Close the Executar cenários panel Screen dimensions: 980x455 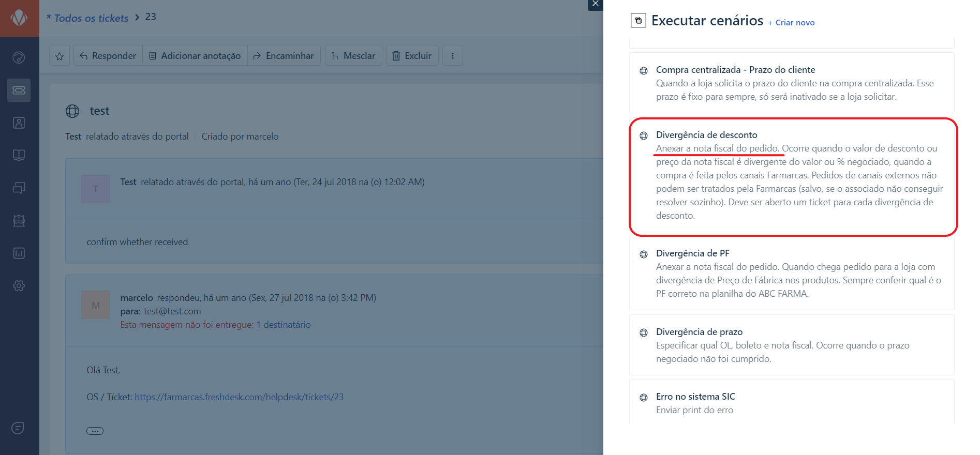coord(595,4)
